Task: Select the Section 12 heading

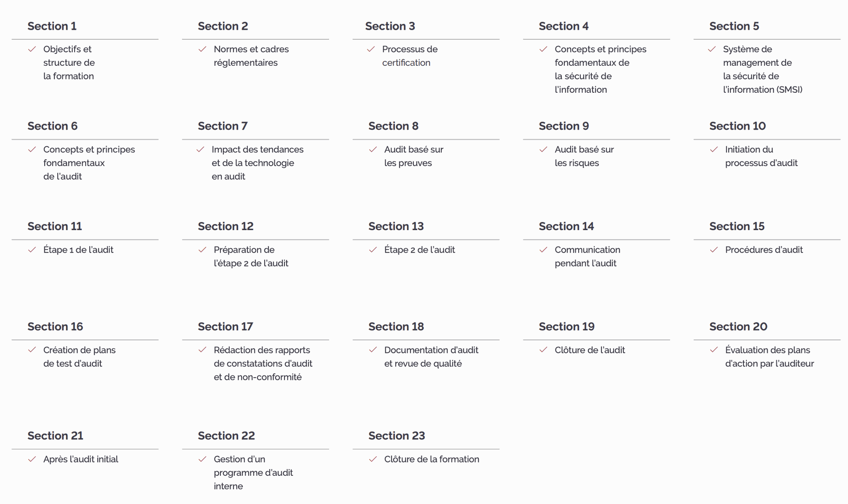Action: [x=225, y=226]
